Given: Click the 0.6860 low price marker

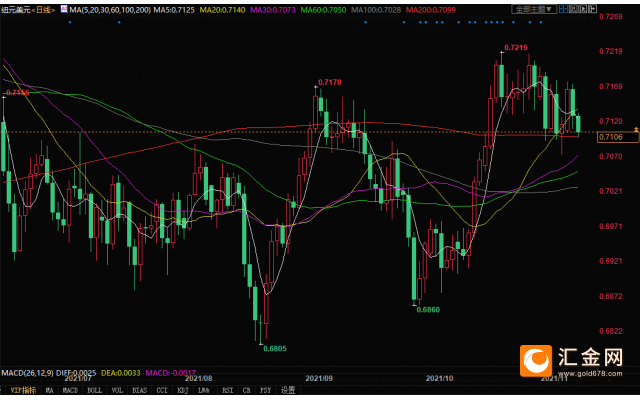Looking at the screenshot, I should pos(428,310).
